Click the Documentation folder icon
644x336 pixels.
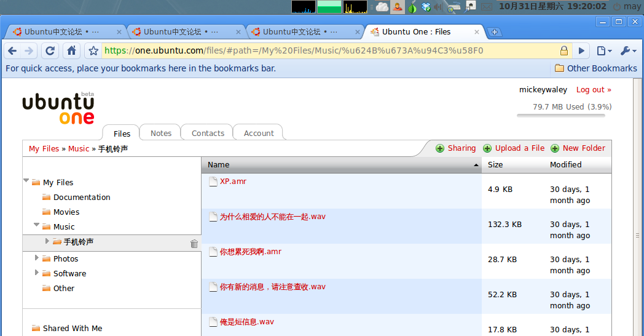[x=47, y=198]
